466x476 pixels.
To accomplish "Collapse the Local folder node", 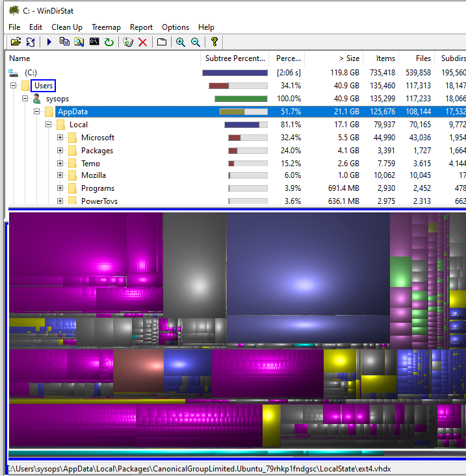I will (x=48, y=125).
